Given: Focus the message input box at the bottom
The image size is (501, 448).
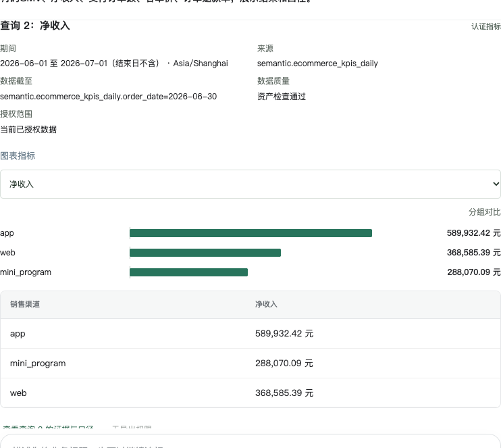Looking at the screenshot, I should pyautogui.click(x=250, y=442).
